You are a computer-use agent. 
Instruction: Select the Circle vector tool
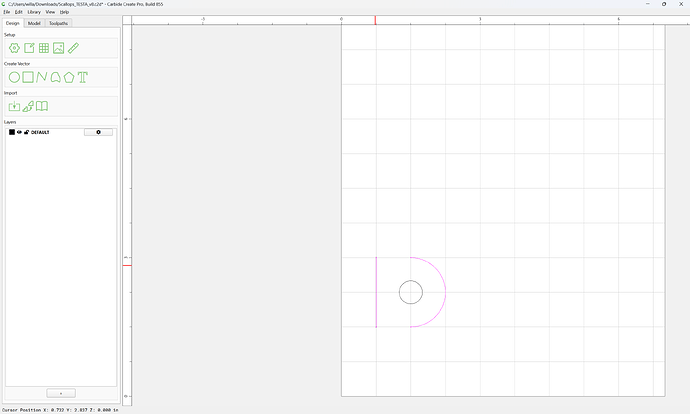tap(15, 77)
